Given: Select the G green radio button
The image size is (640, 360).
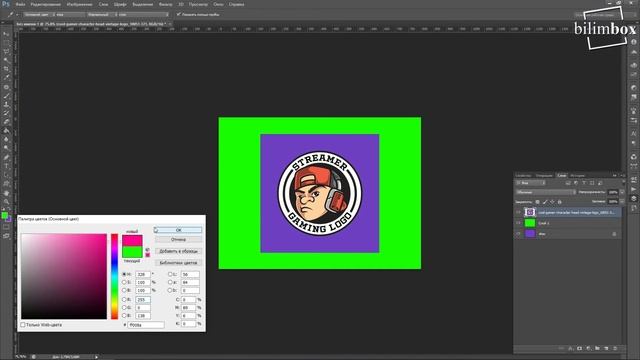Looking at the screenshot, I should click(x=124, y=307).
